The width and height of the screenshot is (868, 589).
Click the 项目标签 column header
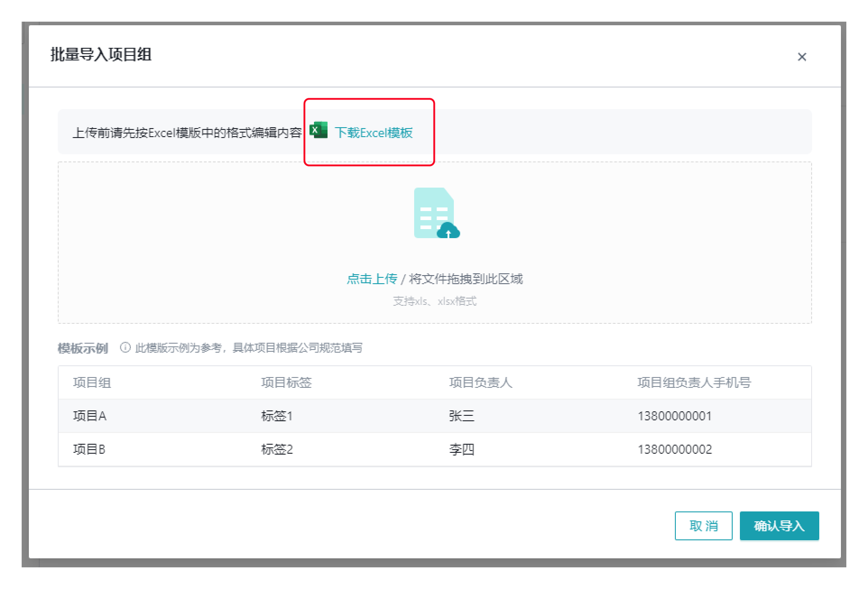(286, 382)
